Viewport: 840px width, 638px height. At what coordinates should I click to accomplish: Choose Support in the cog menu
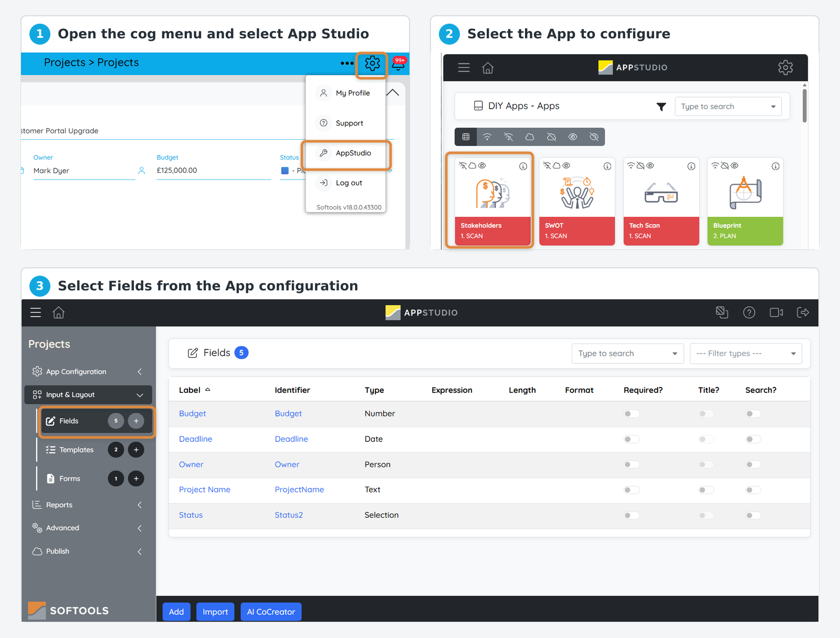345,123
